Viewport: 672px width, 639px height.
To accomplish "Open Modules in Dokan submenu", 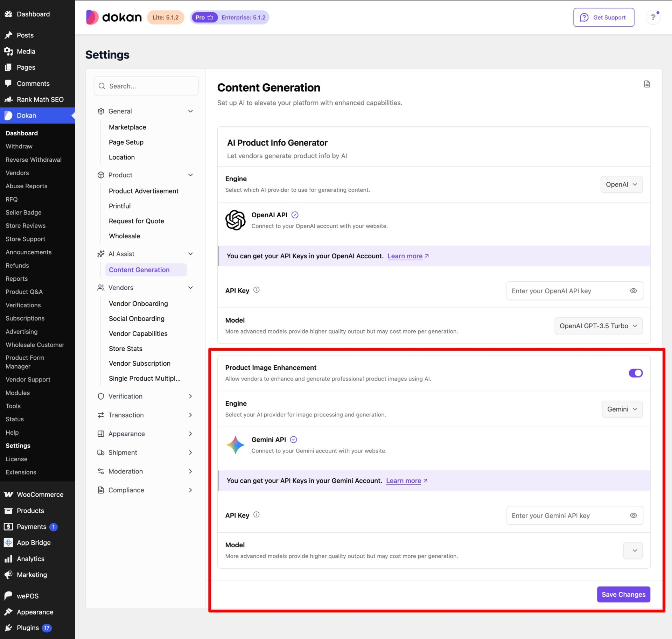I will 17,393.
